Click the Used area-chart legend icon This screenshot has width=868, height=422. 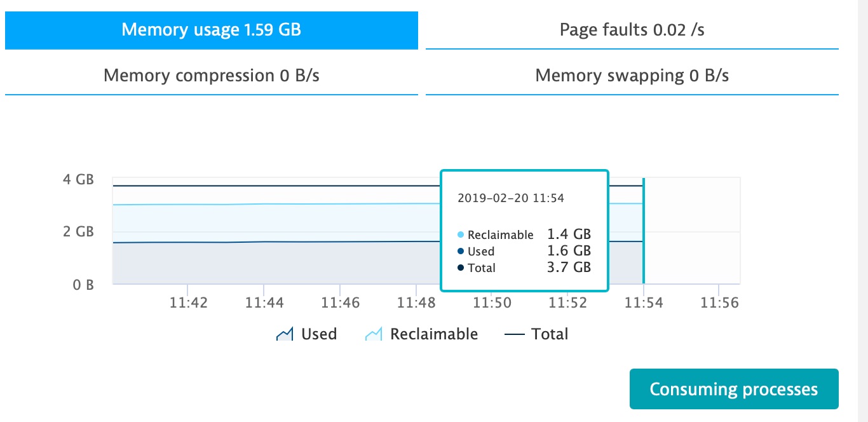[x=284, y=334]
